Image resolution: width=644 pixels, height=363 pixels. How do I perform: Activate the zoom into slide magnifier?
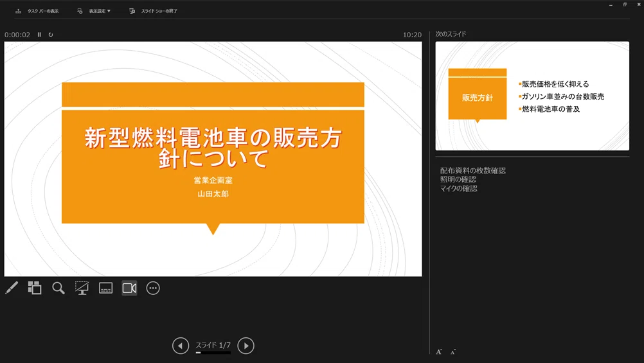pyautogui.click(x=58, y=288)
